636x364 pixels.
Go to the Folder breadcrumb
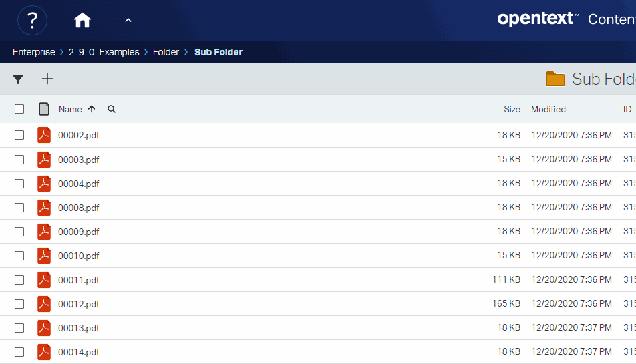(166, 52)
